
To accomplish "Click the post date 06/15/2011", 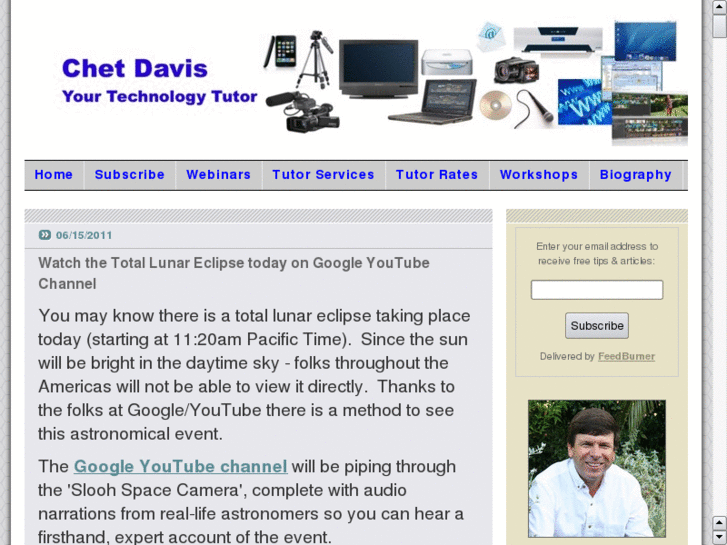I will [x=84, y=235].
